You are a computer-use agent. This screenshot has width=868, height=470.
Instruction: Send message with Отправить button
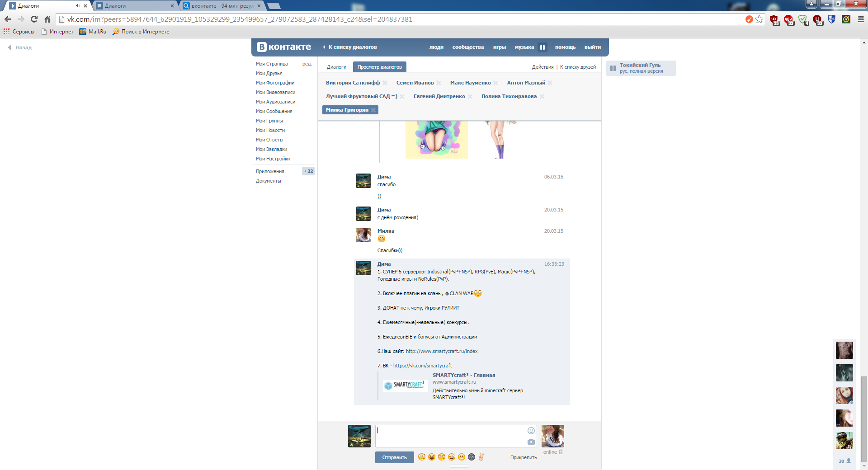point(394,457)
